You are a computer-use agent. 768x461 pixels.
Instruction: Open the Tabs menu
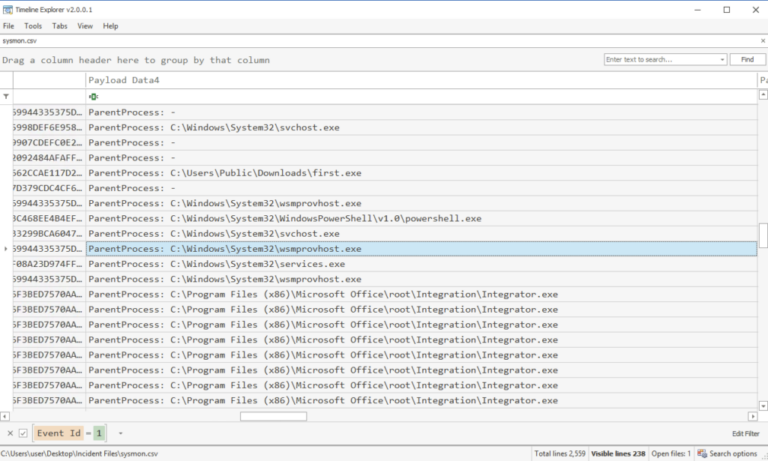click(60, 26)
